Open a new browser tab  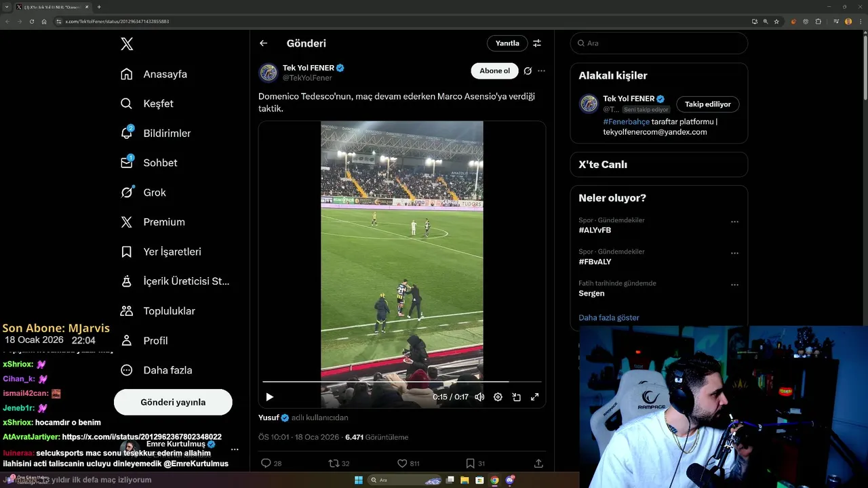coord(99,7)
